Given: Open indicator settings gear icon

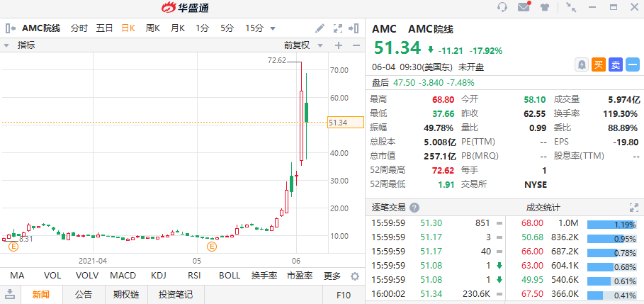Looking at the screenshot, I should (x=355, y=276).
